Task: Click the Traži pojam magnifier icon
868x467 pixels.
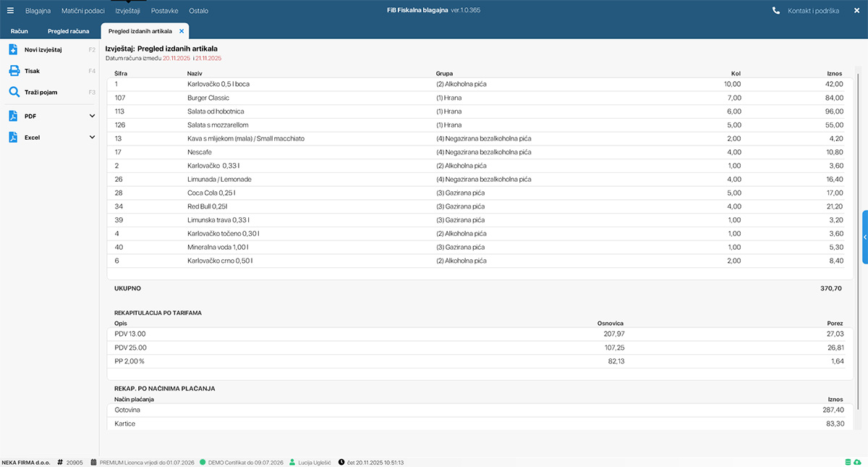Action: coord(13,93)
